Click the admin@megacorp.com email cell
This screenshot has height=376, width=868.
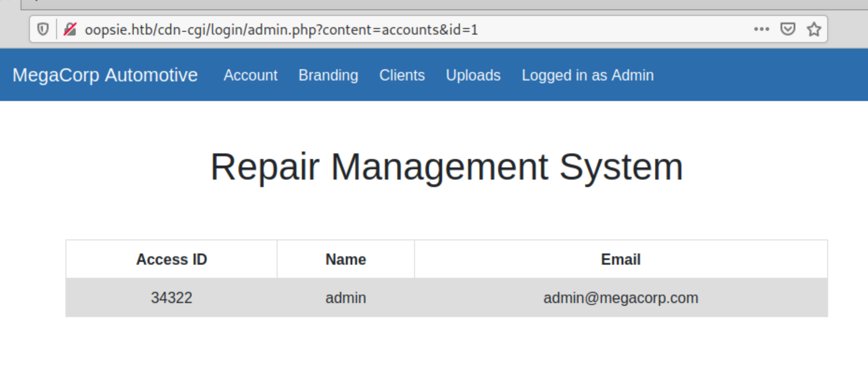(621, 298)
